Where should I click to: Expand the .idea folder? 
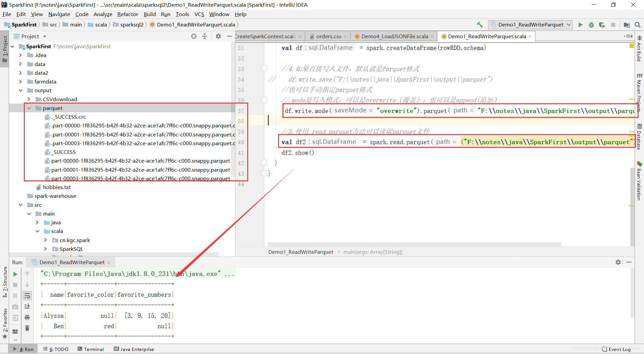[x=20, y=55]
